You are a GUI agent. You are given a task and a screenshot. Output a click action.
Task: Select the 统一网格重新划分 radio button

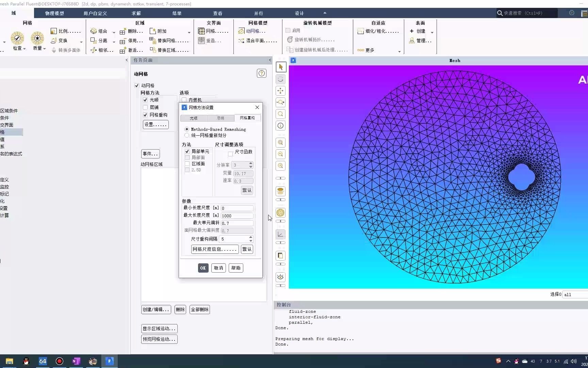[187, 135]
